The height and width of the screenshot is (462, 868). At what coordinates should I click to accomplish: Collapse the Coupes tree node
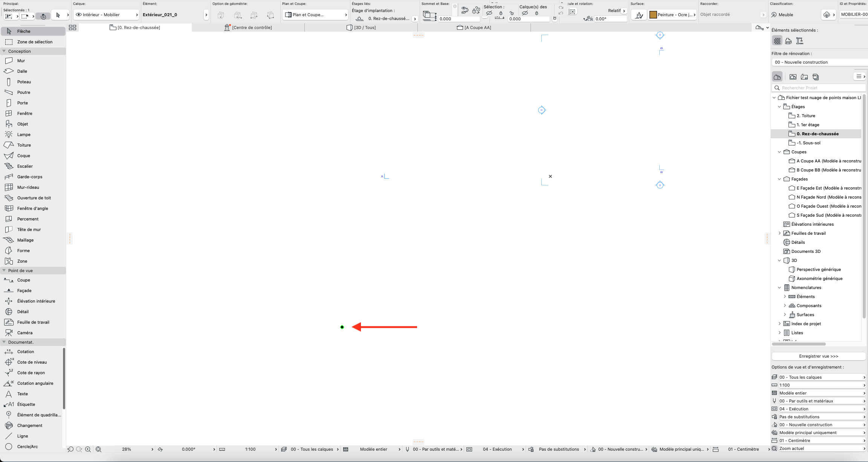coord(779,152)
